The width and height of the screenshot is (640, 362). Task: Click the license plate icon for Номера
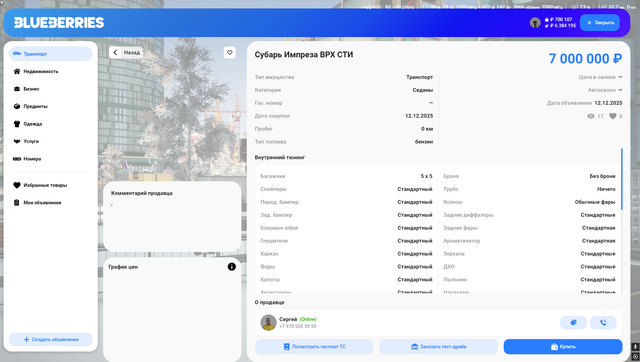click(17, 159)
